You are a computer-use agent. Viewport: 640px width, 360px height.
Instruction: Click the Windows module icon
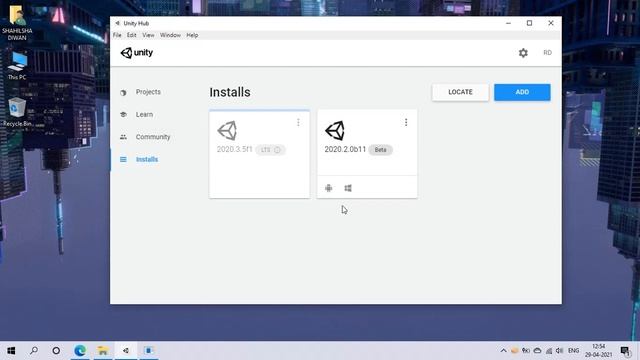pos(348,188)
